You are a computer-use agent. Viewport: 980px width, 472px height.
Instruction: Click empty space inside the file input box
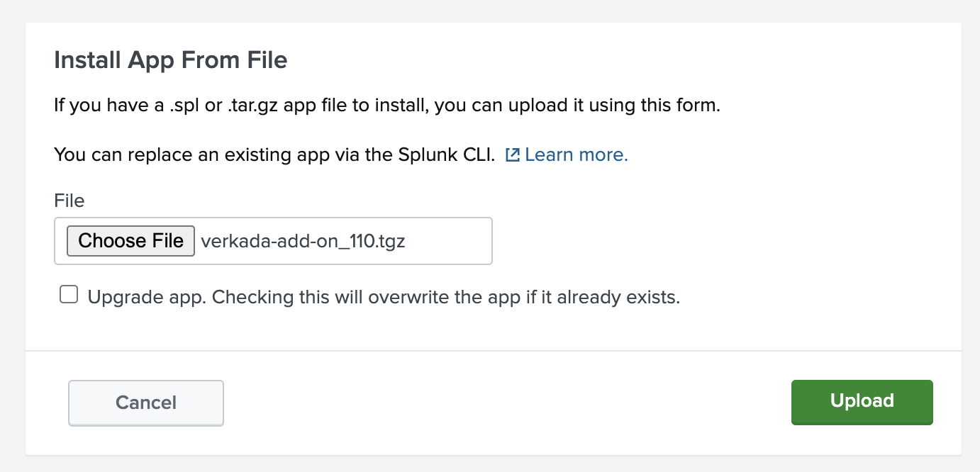[454, 241]
